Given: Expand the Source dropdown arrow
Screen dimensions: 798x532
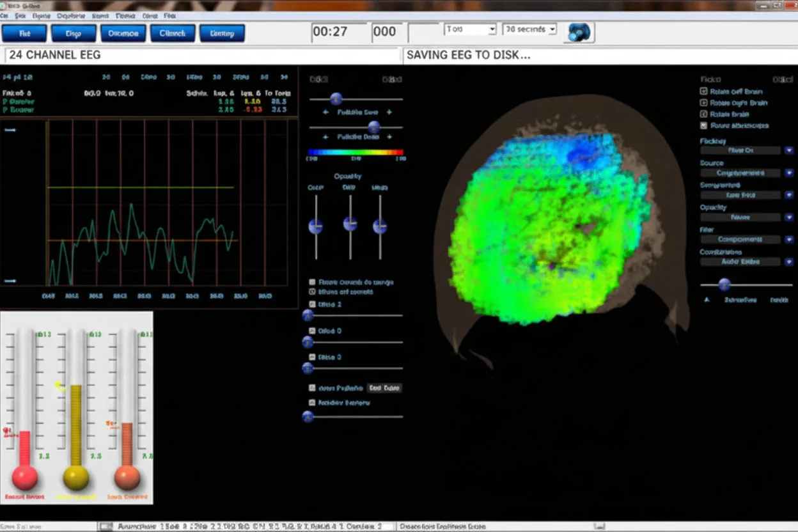Looking at the screenshot, I should [x=789, y=173].
